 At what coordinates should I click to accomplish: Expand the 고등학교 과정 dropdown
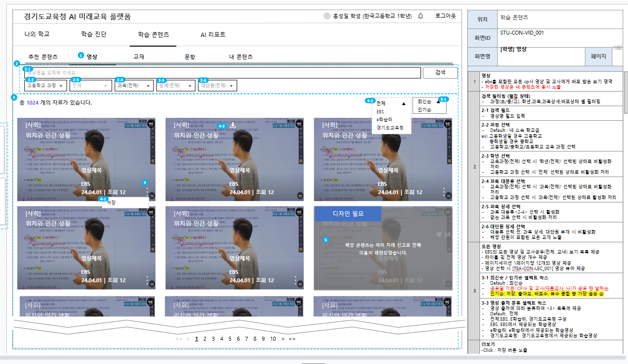click(x=45, y=86)
